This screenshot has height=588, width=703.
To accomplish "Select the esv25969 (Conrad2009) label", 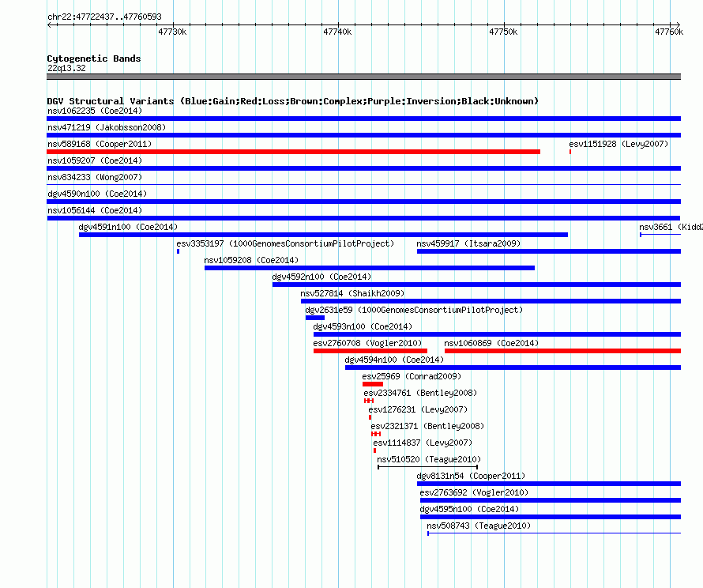I will tap(412, 376).
